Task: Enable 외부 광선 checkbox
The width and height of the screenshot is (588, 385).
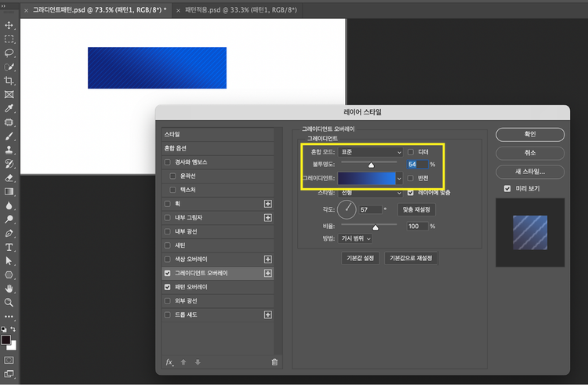Action: (x=167, y=300)
